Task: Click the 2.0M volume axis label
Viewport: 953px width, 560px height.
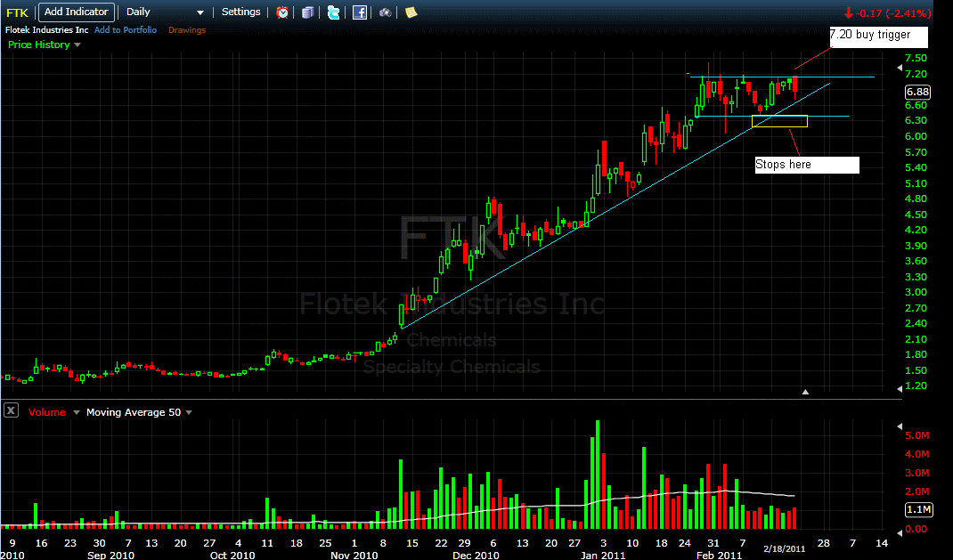Action: (x=917, y=492)
